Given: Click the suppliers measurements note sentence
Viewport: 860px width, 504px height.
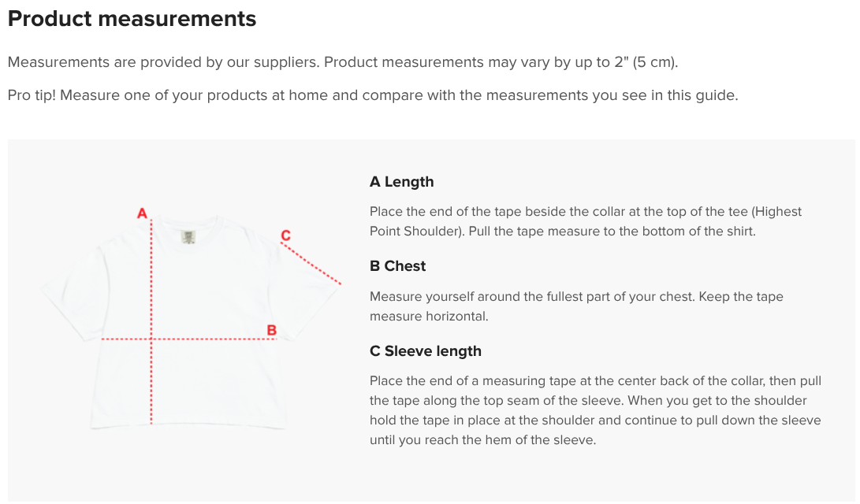Looking at the screenshot, I should pos(343,62).
